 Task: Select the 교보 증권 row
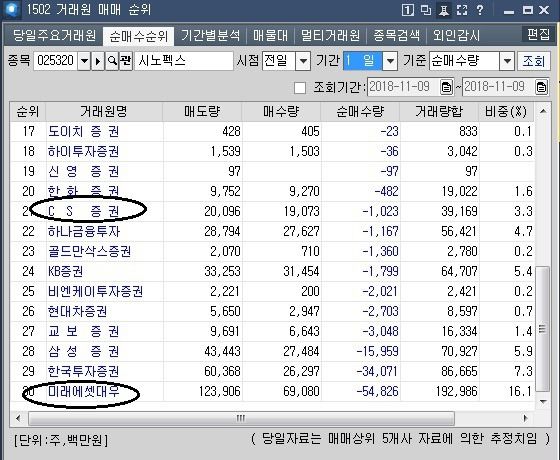(272, 331)
